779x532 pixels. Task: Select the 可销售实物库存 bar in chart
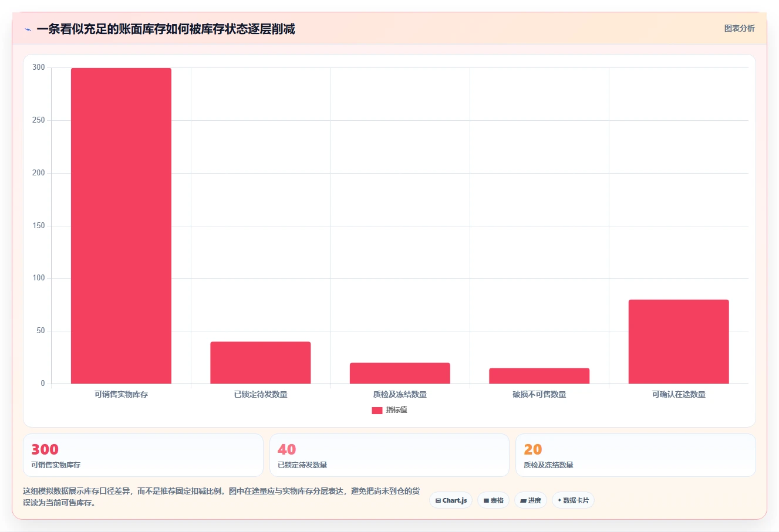(121, 226)
